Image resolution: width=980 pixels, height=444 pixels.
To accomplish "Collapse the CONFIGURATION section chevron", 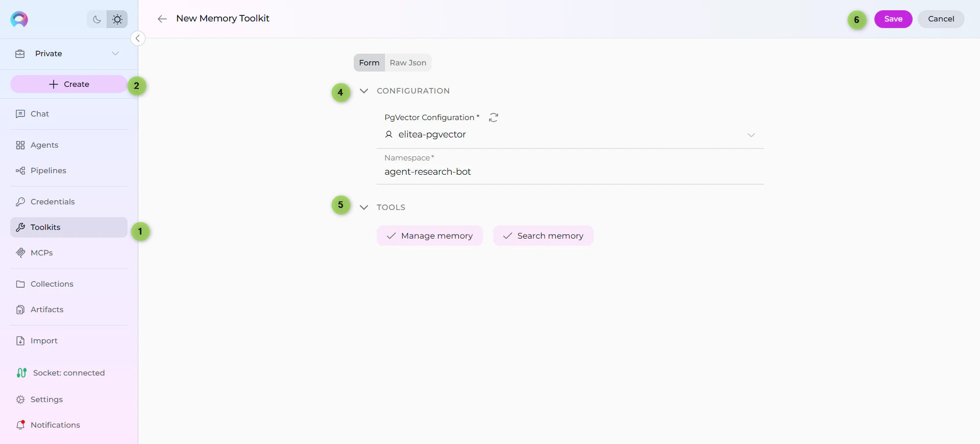I will pyautogui.click(x=364, y=91).
